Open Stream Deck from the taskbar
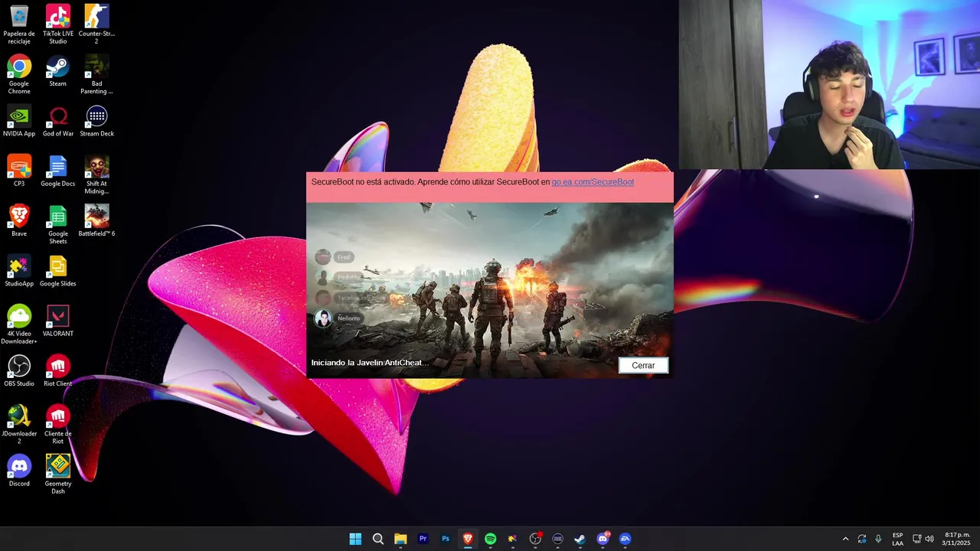The width and height of the screenshot is (980, 551). point(557,539)
